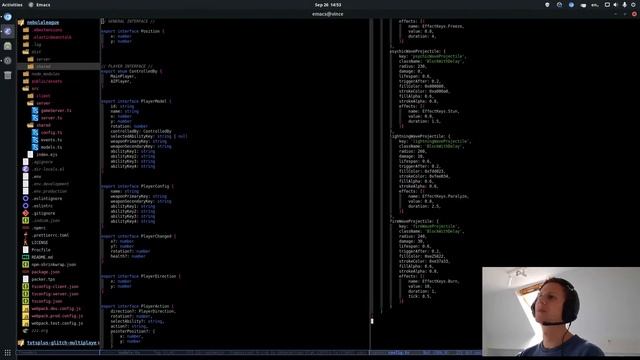The width and height of the screenshot is (640, 360).
Task: Click the lightningWaveProjectile line in right pane
Action: [420, 136]
